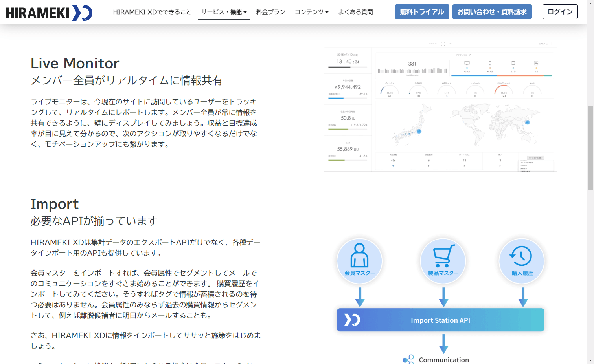Click the paragraph starting さあ、HIRAMEKI XDに

tap(146, 341)
